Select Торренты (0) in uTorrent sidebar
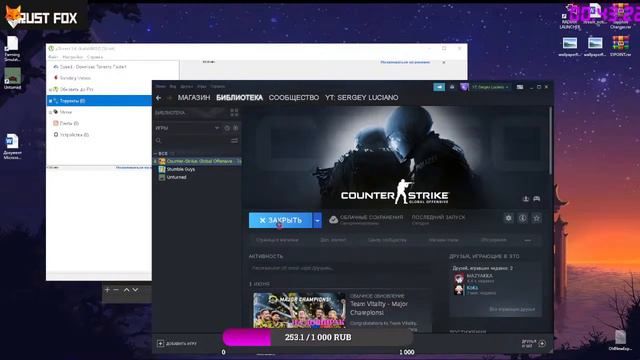This screenshot has width=640, height=360. click(x=99, y=100)
